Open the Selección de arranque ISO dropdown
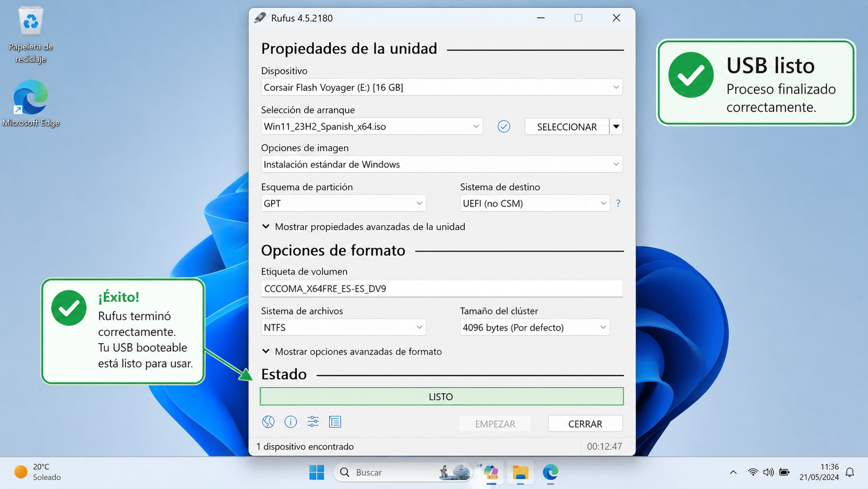Viewport: 868px width, 489px height. tap(372, 126)
